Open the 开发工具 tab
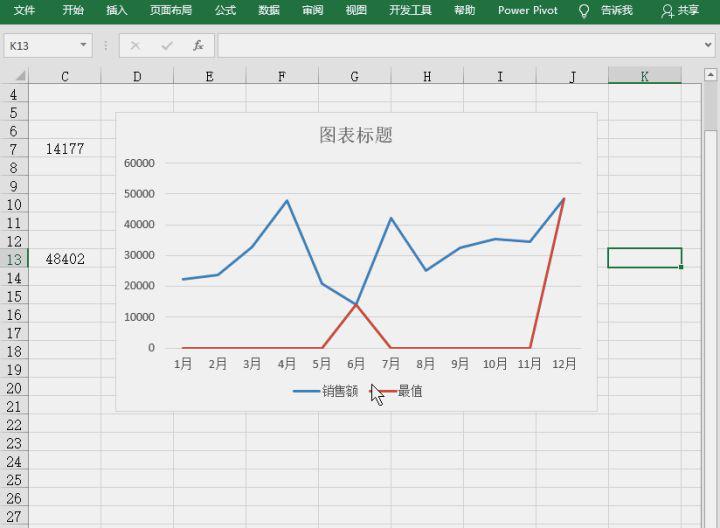 (411, 10)
